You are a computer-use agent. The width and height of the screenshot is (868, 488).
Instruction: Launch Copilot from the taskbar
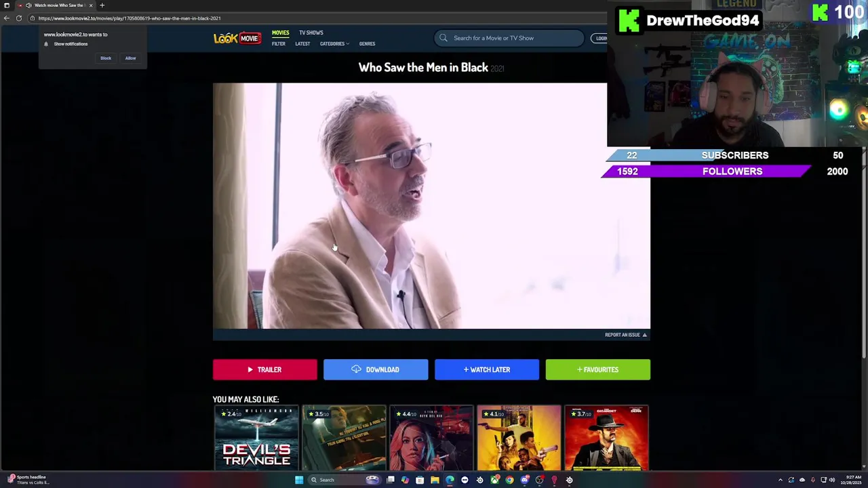[405, 480]
